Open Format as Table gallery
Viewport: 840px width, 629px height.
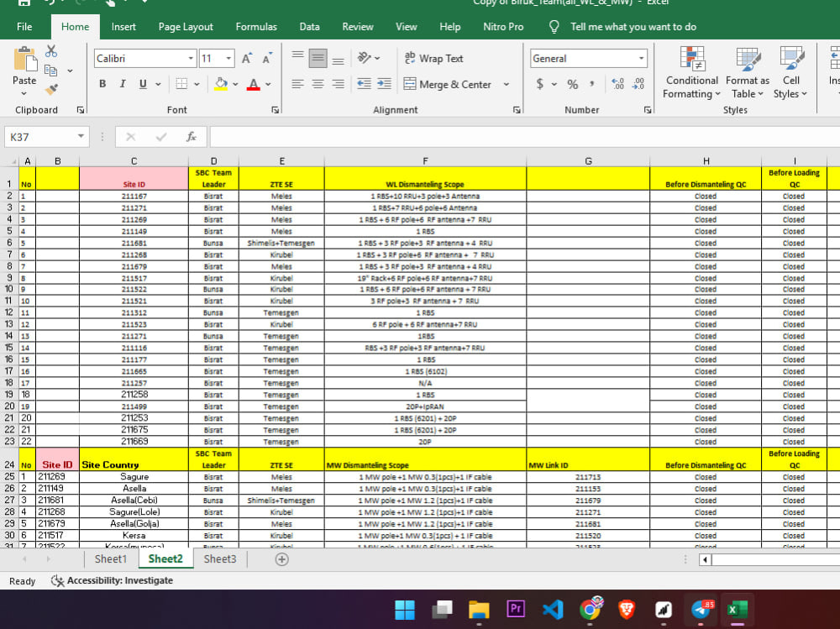748,73
